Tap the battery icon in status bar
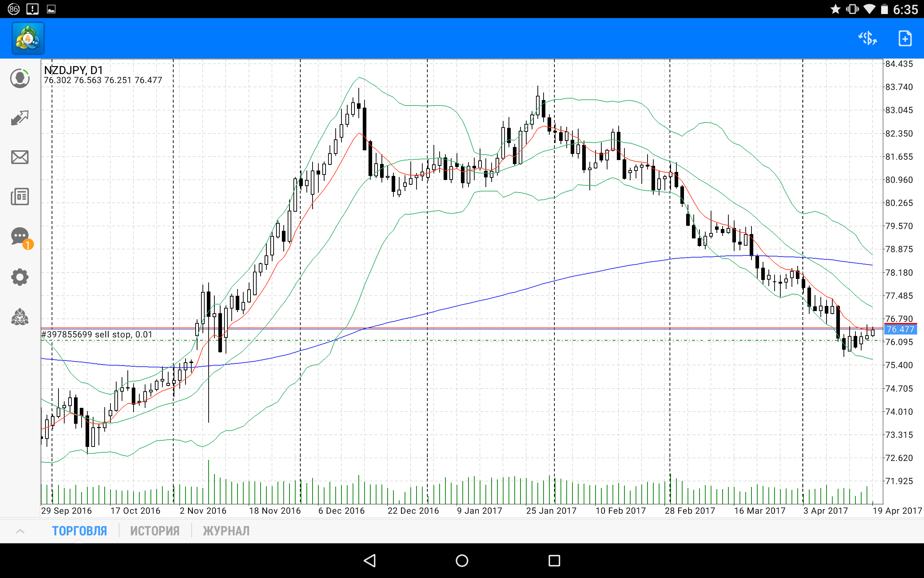The width and height of the screenshot is (924, 578). (884, 9)
